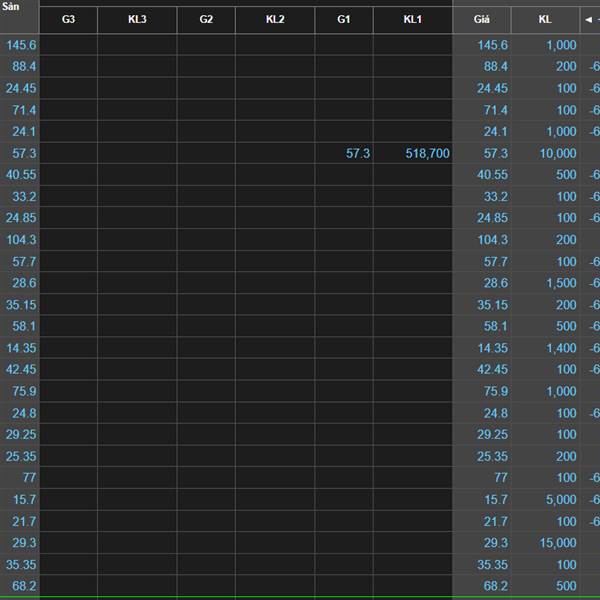Click 58.1 in the Sàn column
600x600 pixels.
(24, 326)
